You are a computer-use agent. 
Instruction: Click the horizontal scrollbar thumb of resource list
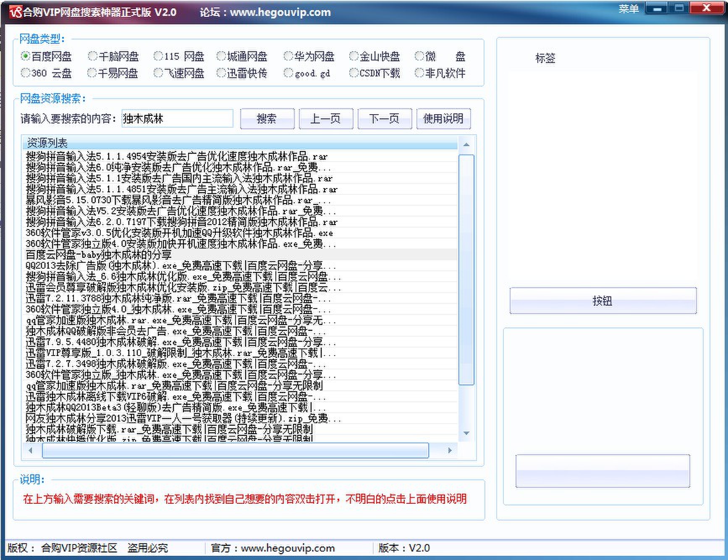point(235,450)
